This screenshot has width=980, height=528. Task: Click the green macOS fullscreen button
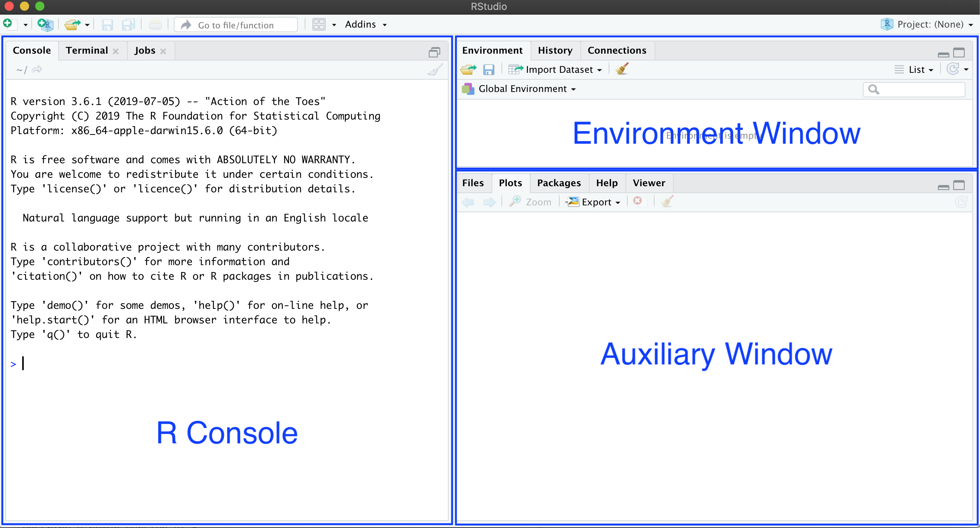tap(40, 6)
